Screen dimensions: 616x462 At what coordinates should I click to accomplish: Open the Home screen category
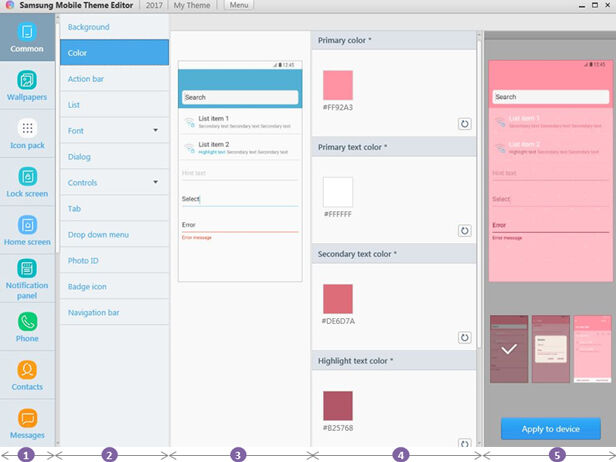tap(27, 231)
